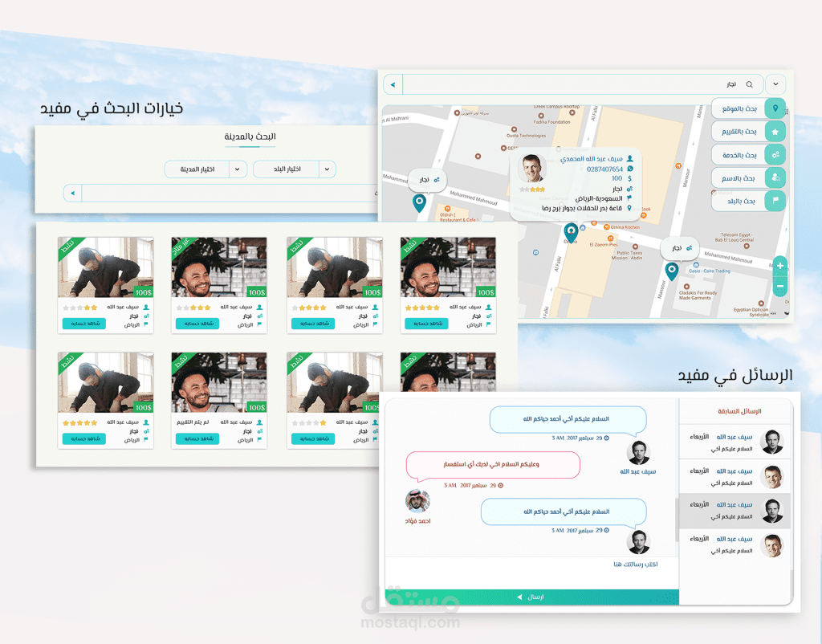This screenshot has width=822, height=644.
Task: Click the احمد فؤاد name in the chat
Action: [x=417, y=521]
